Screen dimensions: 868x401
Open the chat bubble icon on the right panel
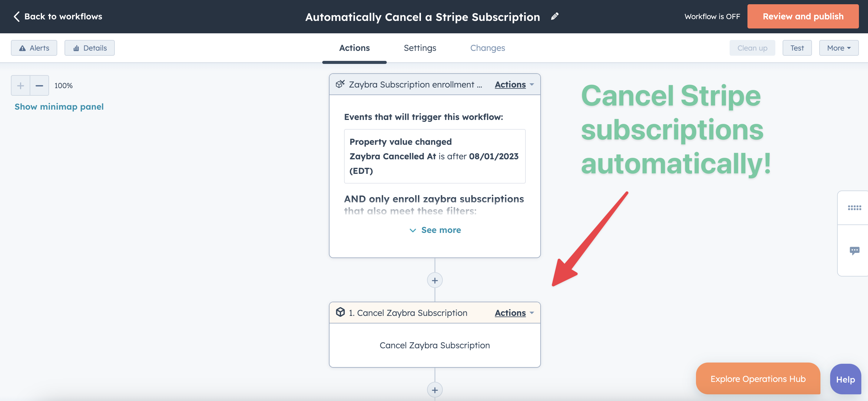pos(854,250)
